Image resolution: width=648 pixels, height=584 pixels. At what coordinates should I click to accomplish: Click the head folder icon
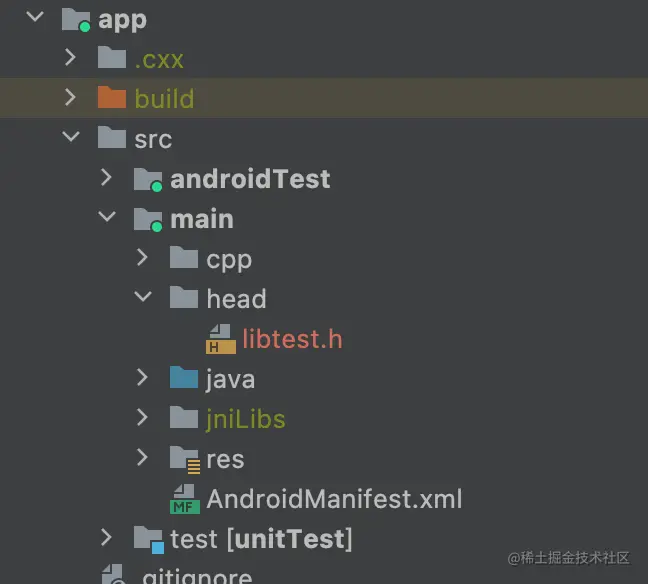[x=184, y=298]
